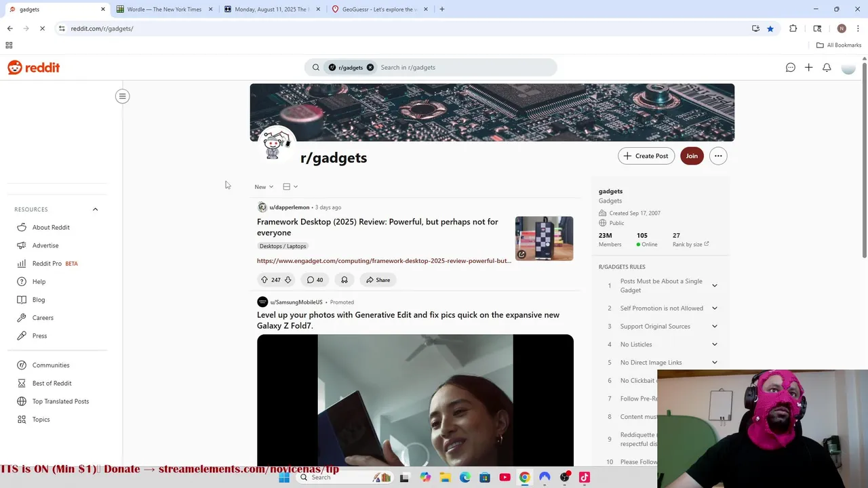
Task: Expand rule Support Original Sources
Action: coord(714,327)
